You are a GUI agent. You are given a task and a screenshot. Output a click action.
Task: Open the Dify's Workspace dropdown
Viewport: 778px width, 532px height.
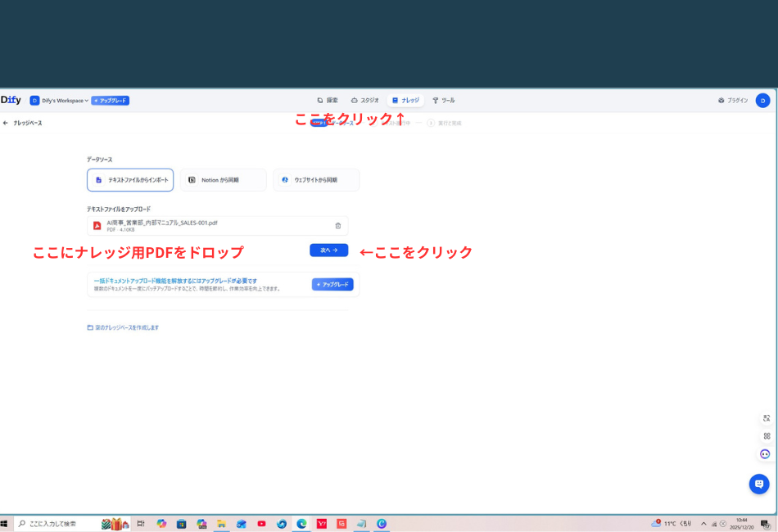tap(57, 100)
